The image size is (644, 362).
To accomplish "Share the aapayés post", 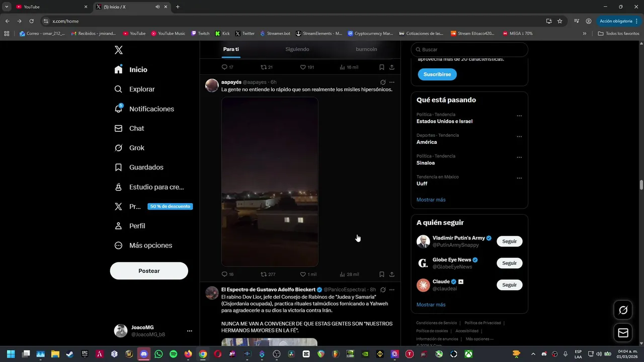I will 392,275.
